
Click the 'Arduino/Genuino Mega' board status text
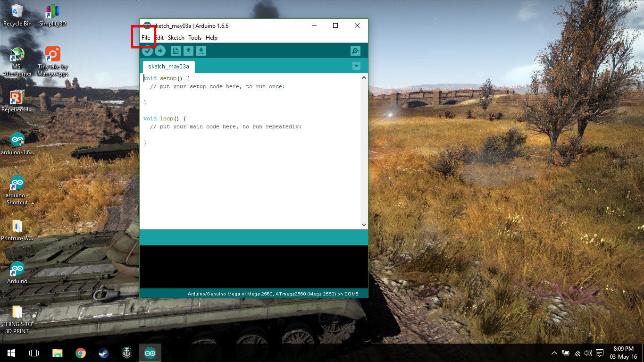tap(273, 294)
